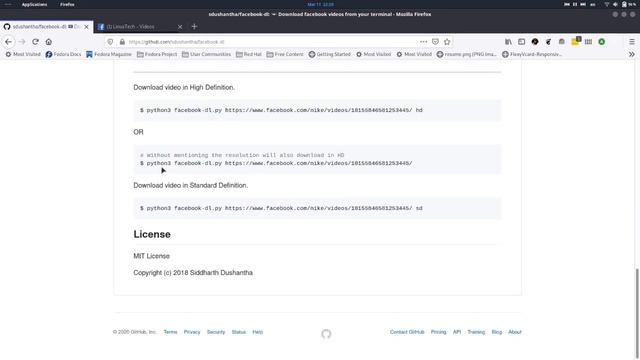Open the Firefox menu in top panel
Image resolution: width=640 pixels, height=360 pixels.
coord(67,4)
